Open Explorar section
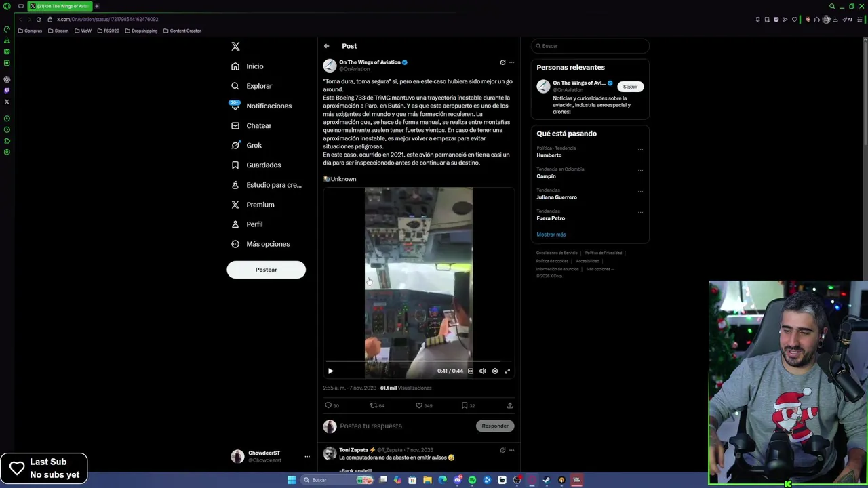Screen dimensions: 868x488 (x=252, y=86)
